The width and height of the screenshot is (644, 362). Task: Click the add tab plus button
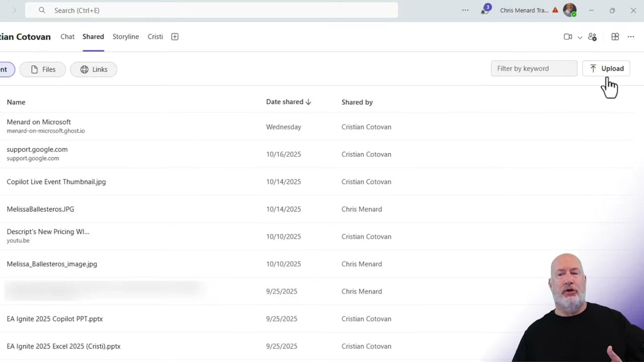[x=175, y=36]
